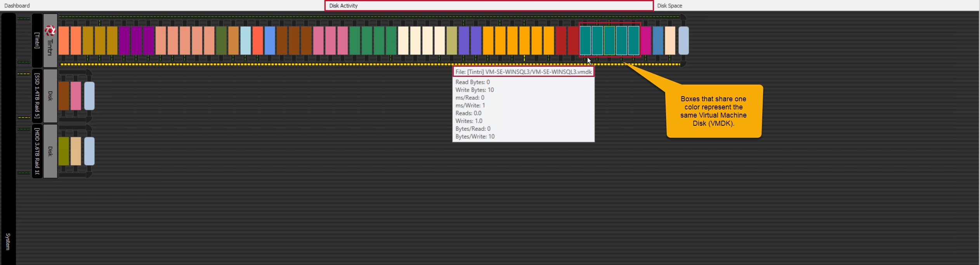Click the brown box in SSD disk row
The height and width of the screenshot is (265, 980).
point(64,95)
